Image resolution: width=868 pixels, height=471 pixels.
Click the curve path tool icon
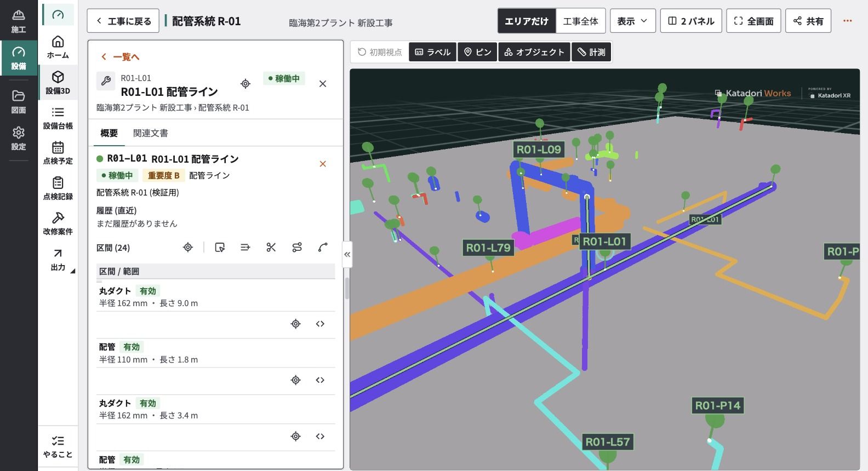click(x=323, y=248)
